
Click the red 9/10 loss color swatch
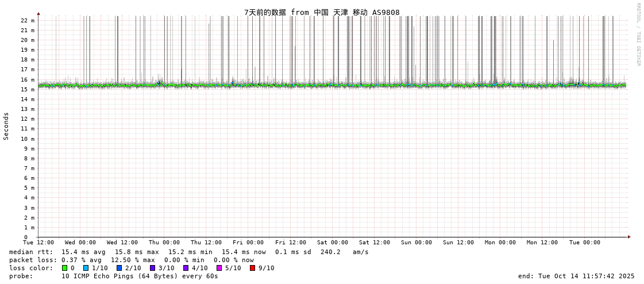point(252,268)
